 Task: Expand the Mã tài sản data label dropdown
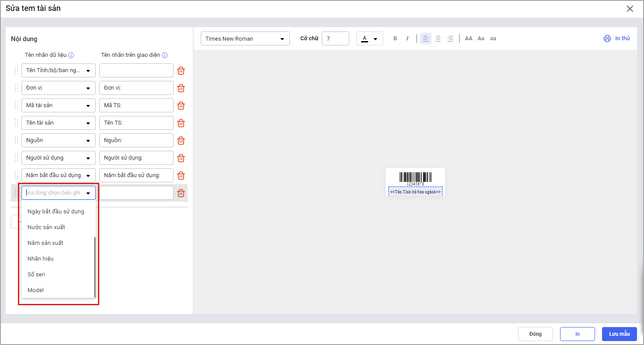58,105
